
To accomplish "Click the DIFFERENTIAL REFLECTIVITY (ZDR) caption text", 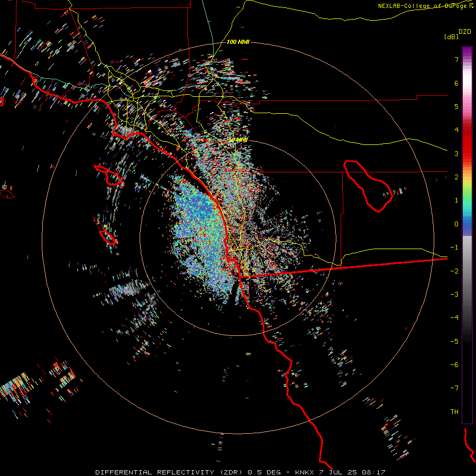I will 169,472.
